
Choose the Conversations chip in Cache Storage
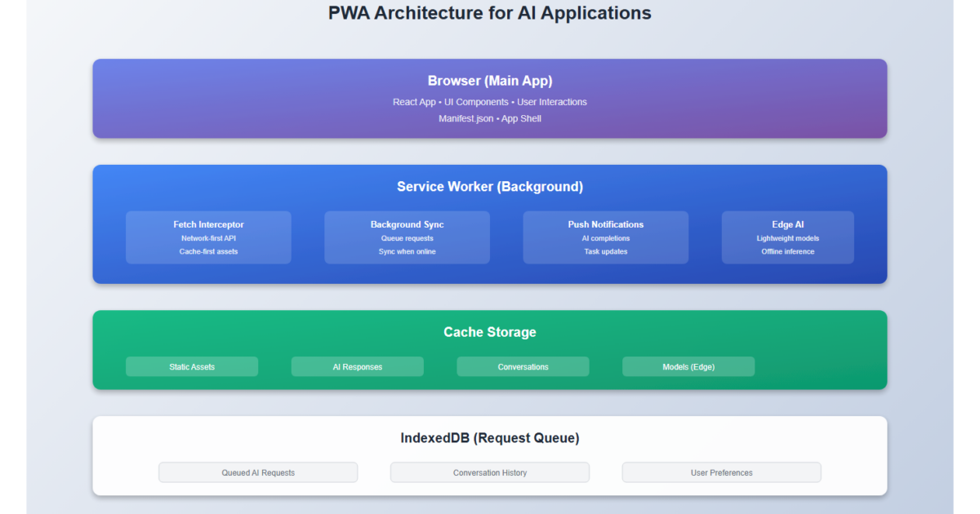pyautogui.click(x=523, y=367)
